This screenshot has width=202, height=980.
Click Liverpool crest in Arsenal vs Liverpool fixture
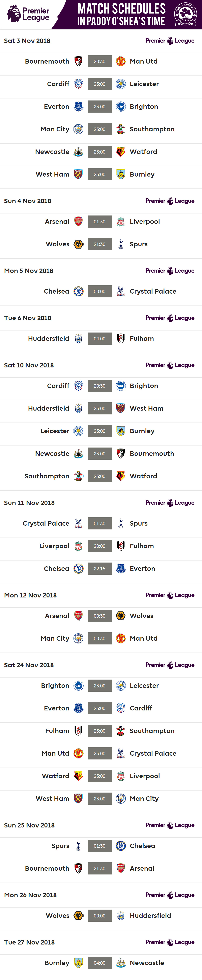click(121, 222)
